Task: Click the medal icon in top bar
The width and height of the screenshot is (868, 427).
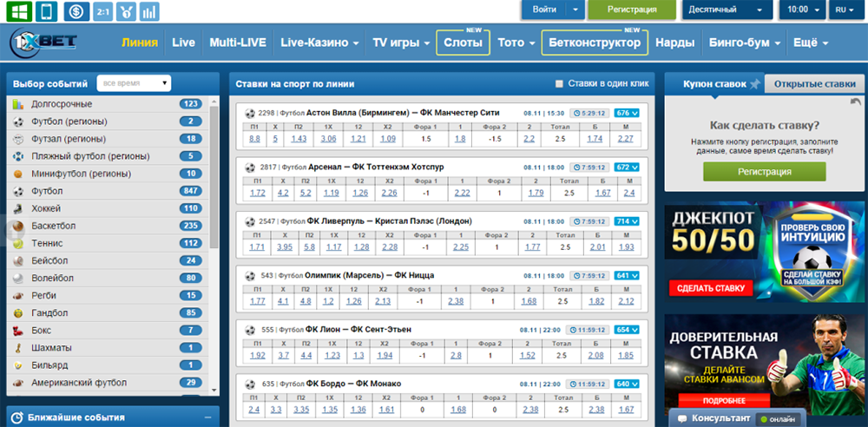Action: [126, 11]
